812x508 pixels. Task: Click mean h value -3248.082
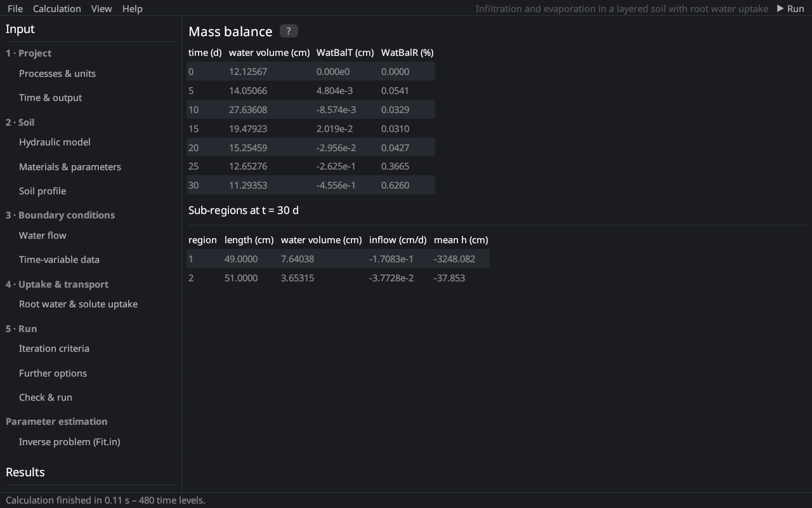454,259
